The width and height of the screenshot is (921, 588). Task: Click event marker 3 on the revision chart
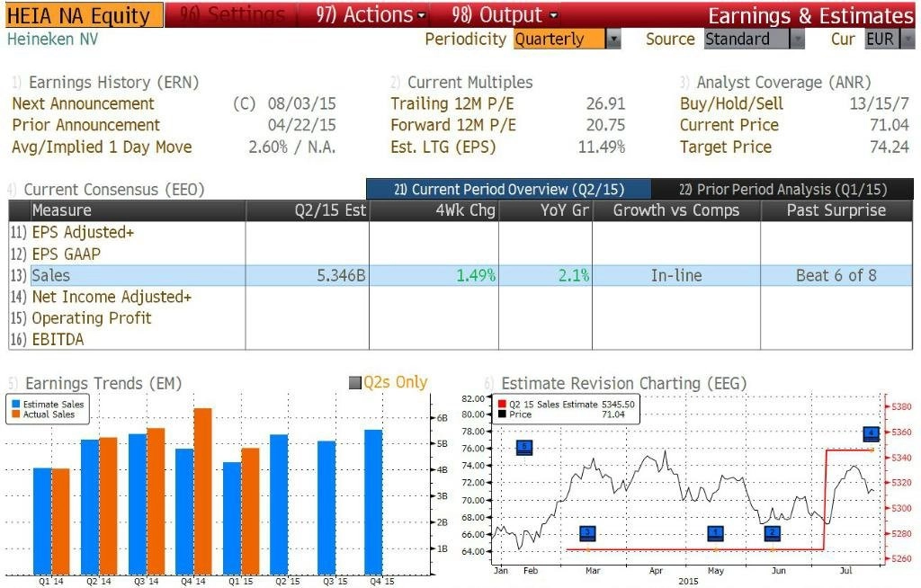(588, 533)
